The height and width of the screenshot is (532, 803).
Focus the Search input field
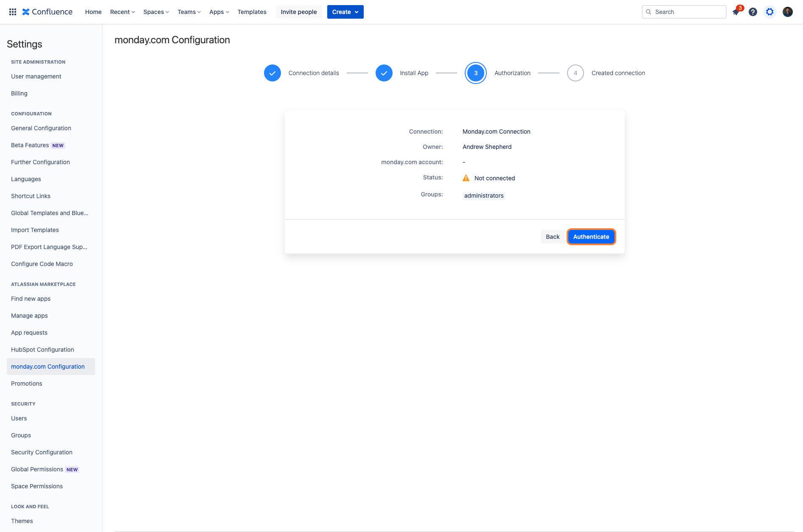pyautogui.click(x=684, y=12)
